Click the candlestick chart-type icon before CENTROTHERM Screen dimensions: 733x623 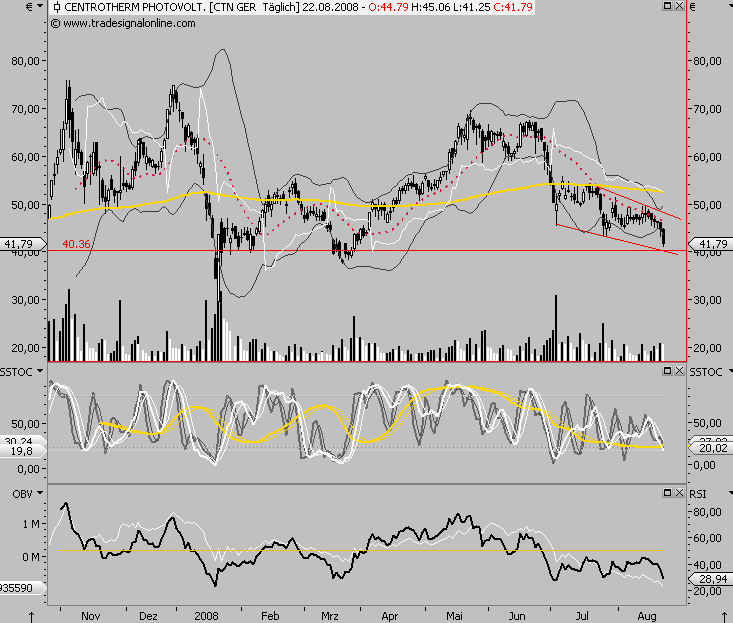pos(56,7)
